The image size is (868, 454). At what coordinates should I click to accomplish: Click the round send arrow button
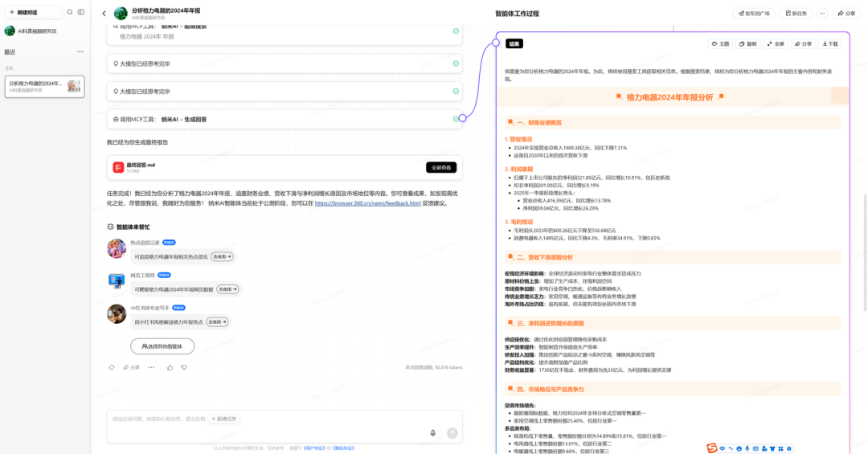point(452,433)
